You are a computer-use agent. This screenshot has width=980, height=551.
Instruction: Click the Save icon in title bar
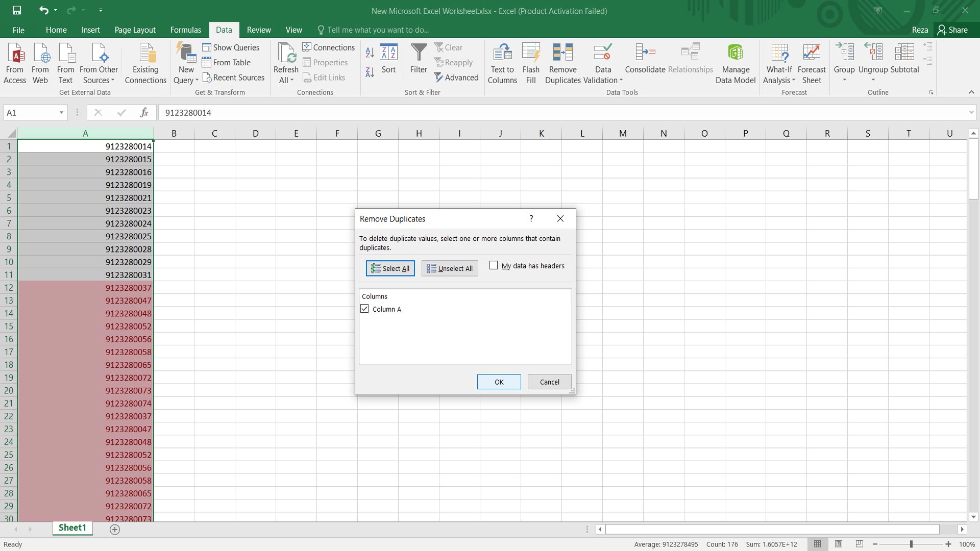coord(17,10)
